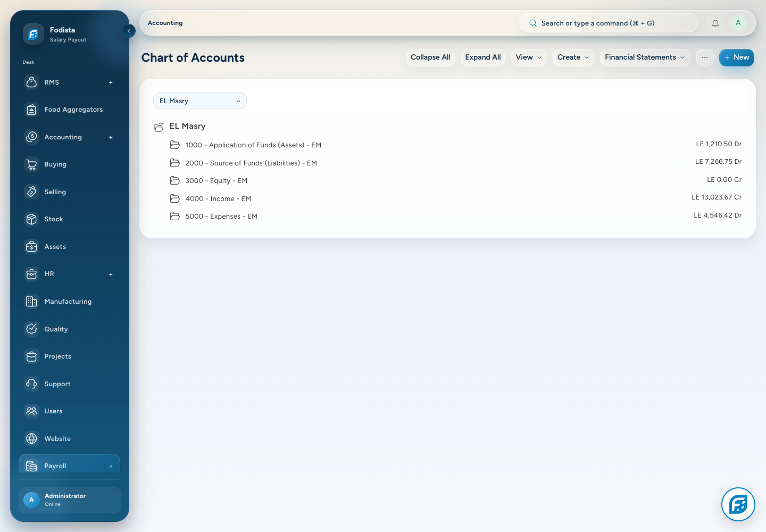
Task: Expand the 4000 - Income - EM folder
Action: pos(174,198)
